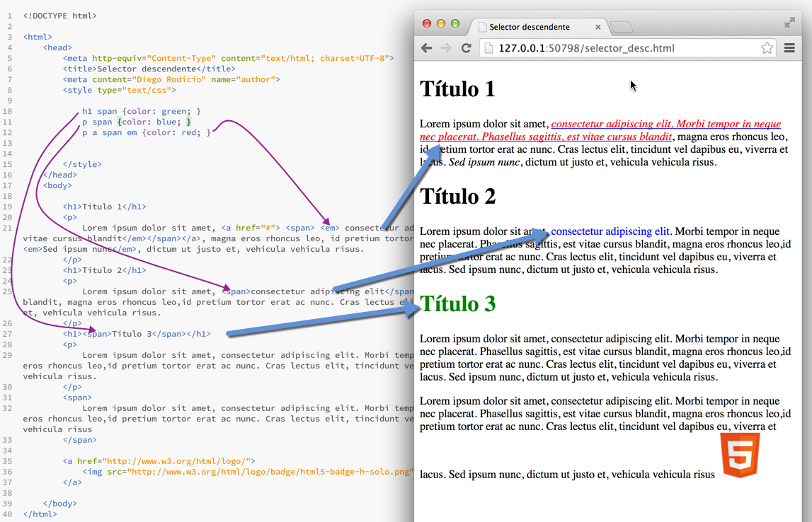The height and width of the screenshot is (522, 812).
Task: Follow the red italic underlined link
Action: (665, 124)
